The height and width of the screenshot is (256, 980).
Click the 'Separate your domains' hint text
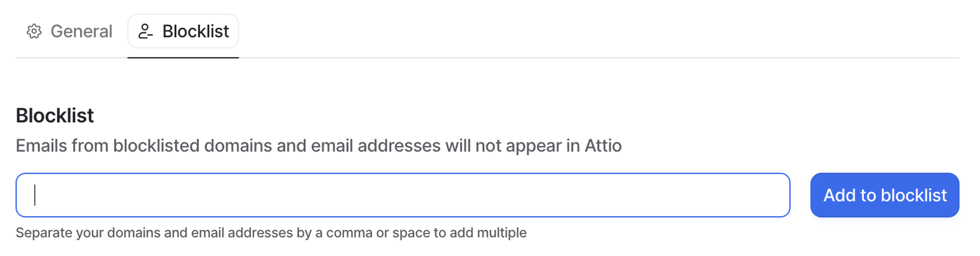(x=271, y=233)
